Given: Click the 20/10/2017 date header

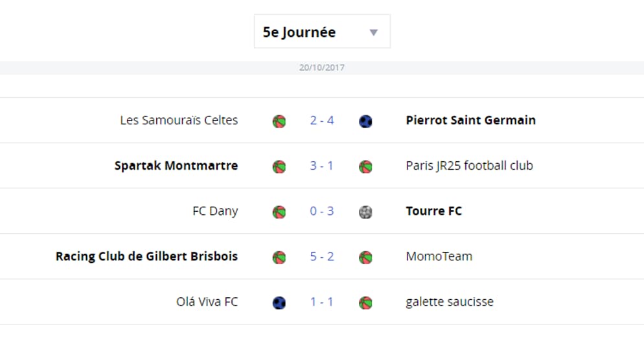Looking at the screenshot, I should (322, 68).
